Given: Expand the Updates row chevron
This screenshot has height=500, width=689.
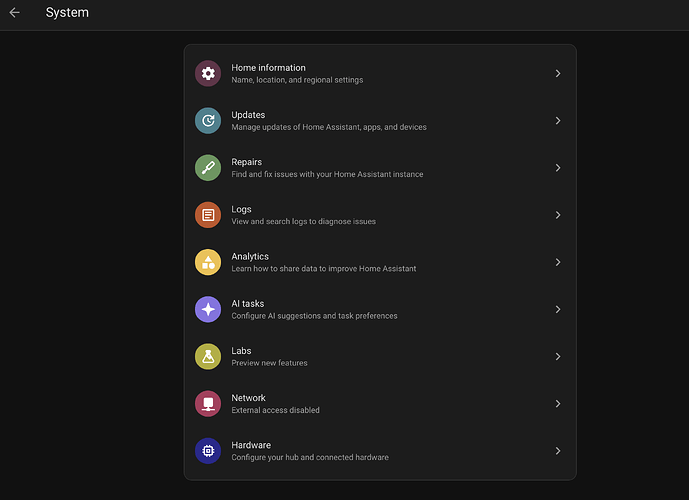Looking at the screenshot, I should [x=558, y=120].
